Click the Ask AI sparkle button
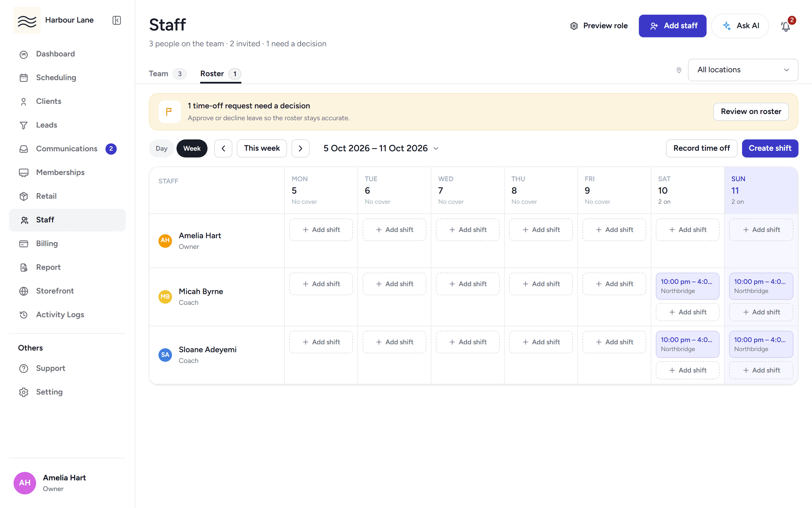Viewport: 812px width, 508px height. pos(740,26)
